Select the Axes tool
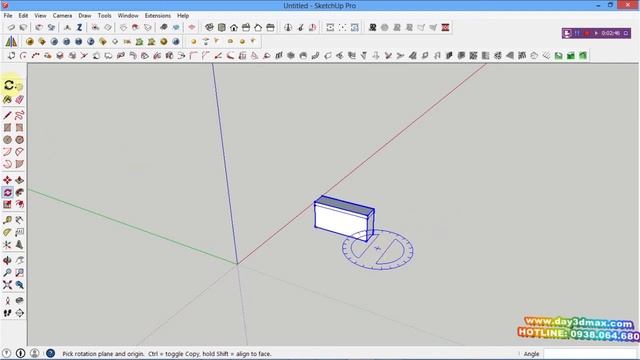The height and width of the screenshot is (360, 640). pyautogui.click(x=7, y=244)
